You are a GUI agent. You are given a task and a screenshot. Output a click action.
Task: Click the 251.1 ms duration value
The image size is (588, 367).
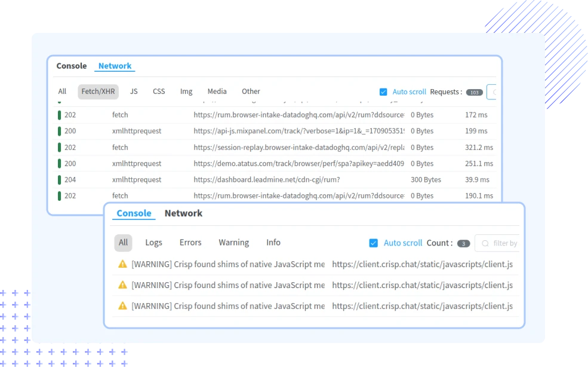479,164
